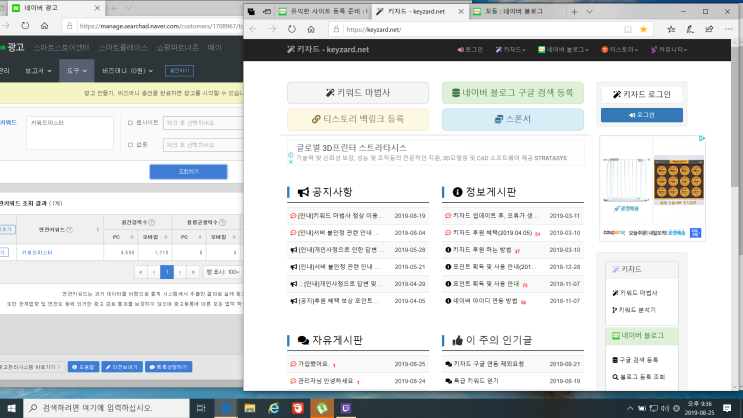743x418 pixels.
Task: Open the Twitch app on the taskbar
Action: click(x=346, y=408)
